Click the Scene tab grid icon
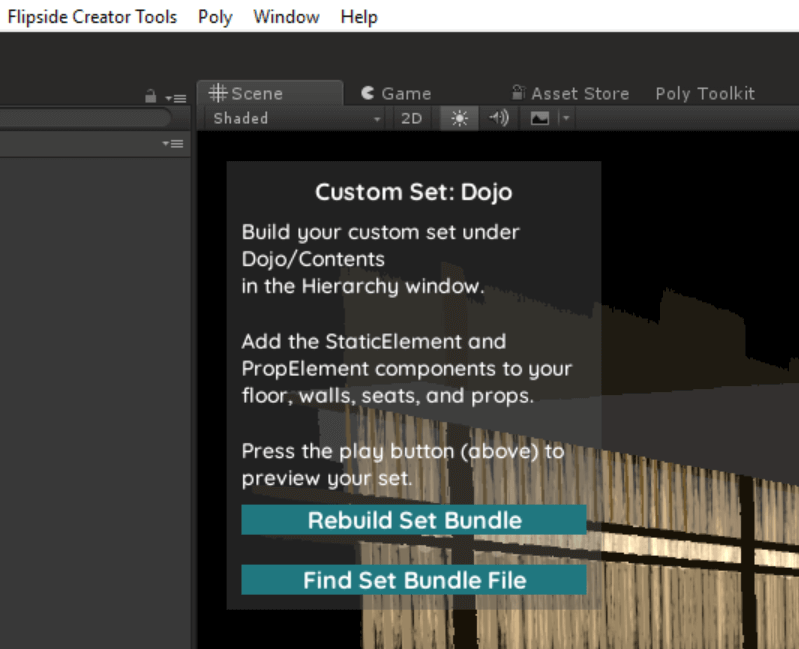This screenshot has height=649, width=799. tap(218, 93)
